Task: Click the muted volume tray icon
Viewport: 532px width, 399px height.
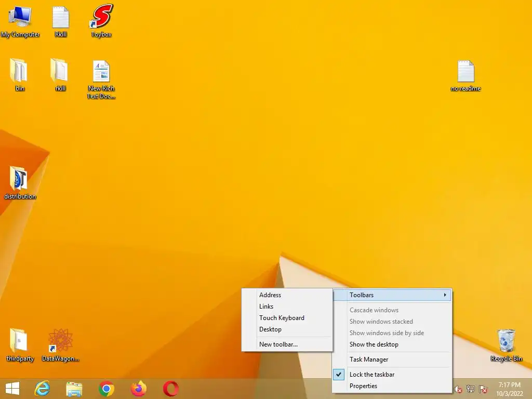Action: [458, 390]
